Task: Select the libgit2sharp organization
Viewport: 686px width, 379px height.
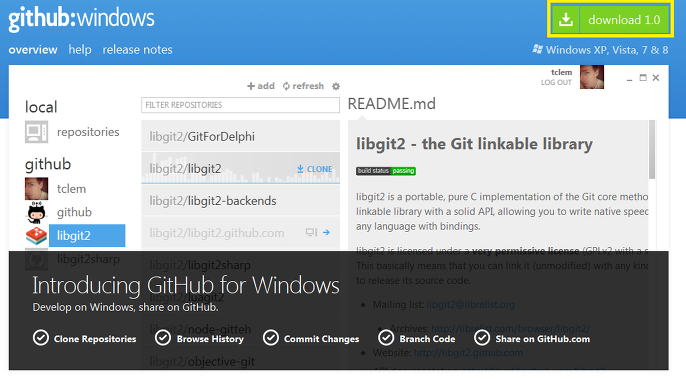Action: tap(88, 259)
